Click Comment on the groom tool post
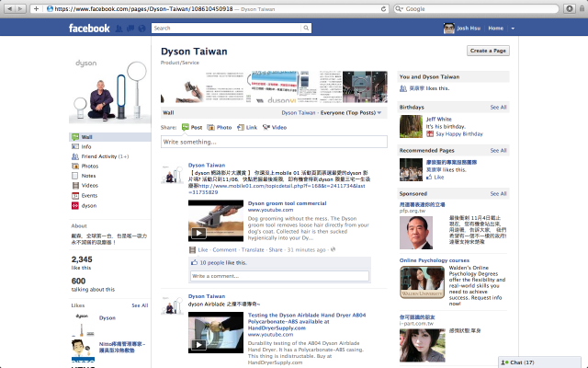 224,249
